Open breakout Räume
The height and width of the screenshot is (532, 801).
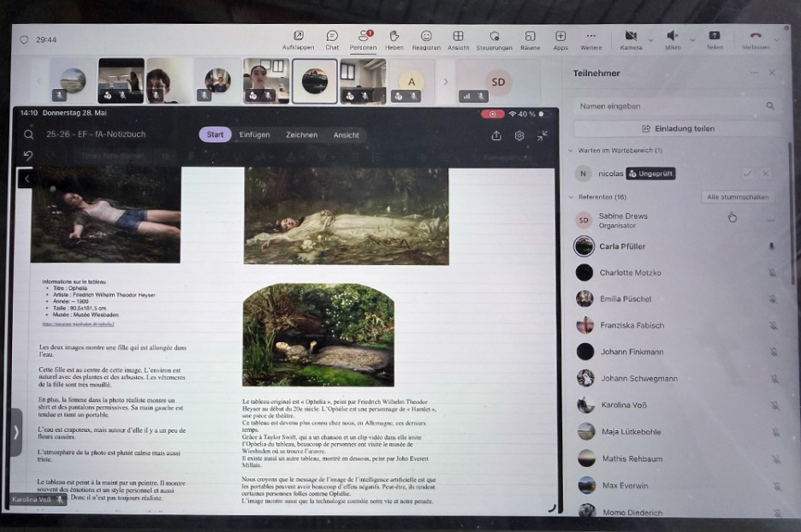click(x=531, y=40)
